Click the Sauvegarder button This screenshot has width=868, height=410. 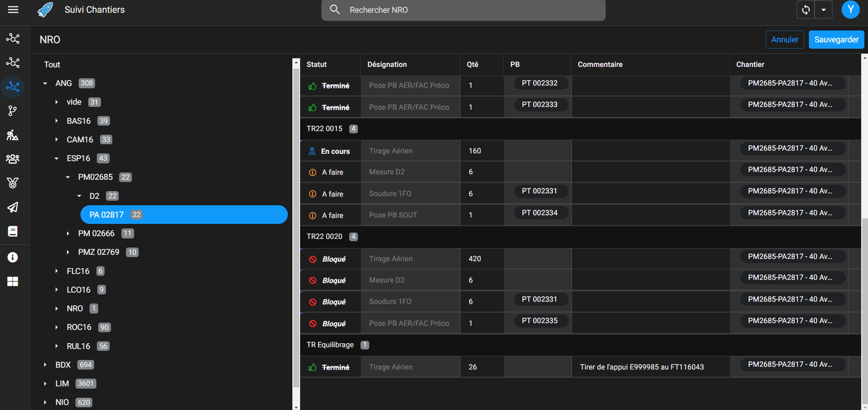pyautogui.click(x=836, y=40)
